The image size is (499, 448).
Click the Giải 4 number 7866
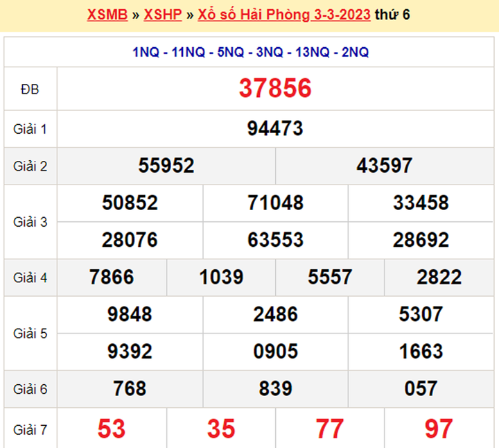[x=112, y=277]
